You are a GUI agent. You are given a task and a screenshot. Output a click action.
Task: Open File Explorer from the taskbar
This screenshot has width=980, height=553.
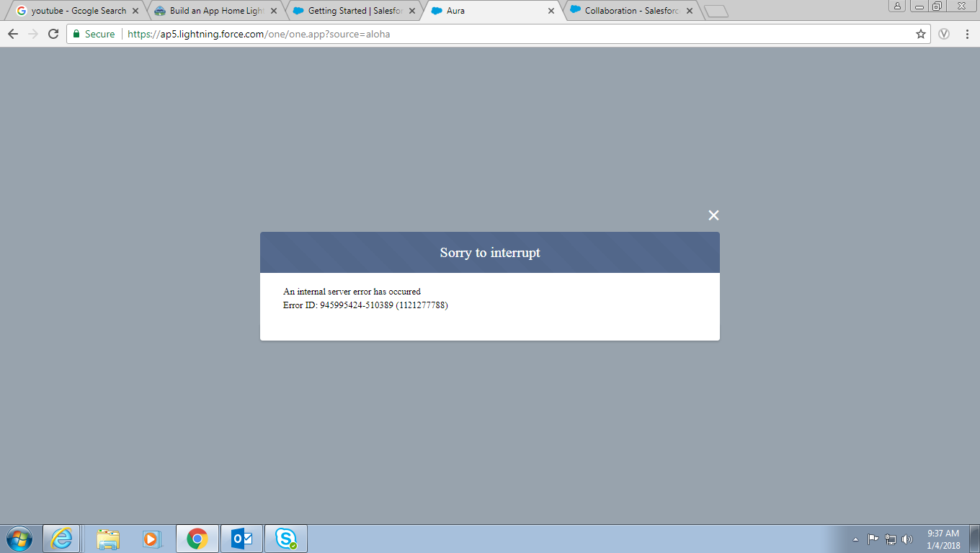coord(108,539)
